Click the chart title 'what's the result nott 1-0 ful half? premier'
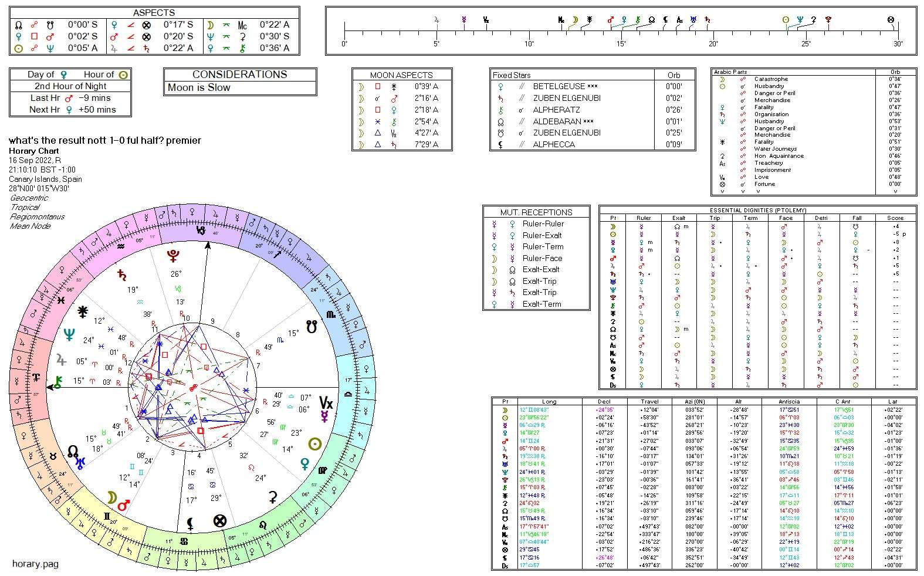 pyautogui.click(x=105, y=141)
